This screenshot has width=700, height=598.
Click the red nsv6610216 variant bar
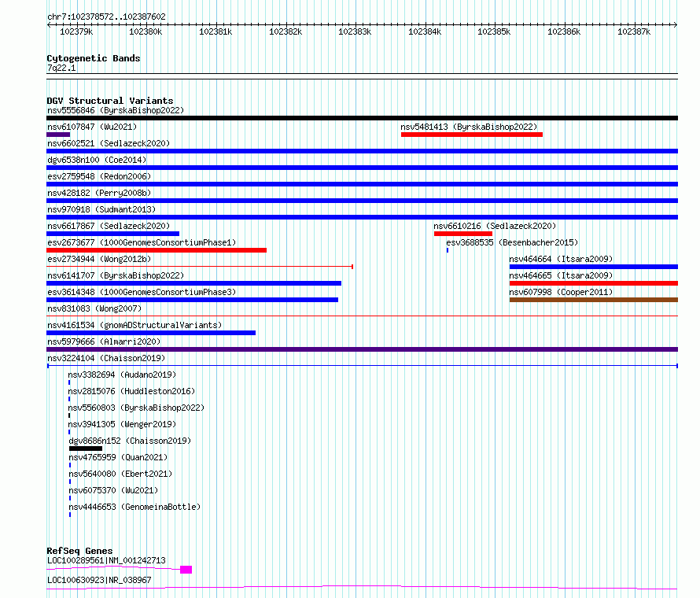pos(463,234)
